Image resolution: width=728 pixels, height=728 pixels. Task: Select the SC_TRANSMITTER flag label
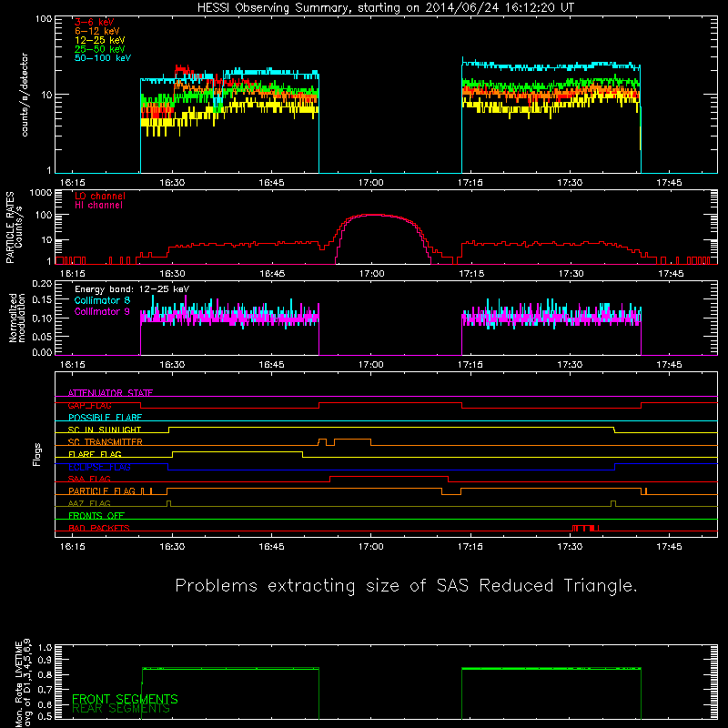[106, 442]
